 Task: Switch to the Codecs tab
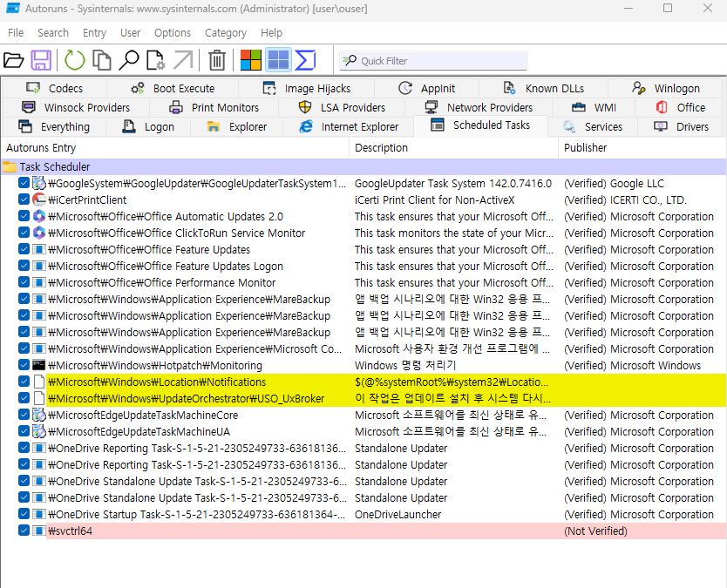[x=54, y=88]
